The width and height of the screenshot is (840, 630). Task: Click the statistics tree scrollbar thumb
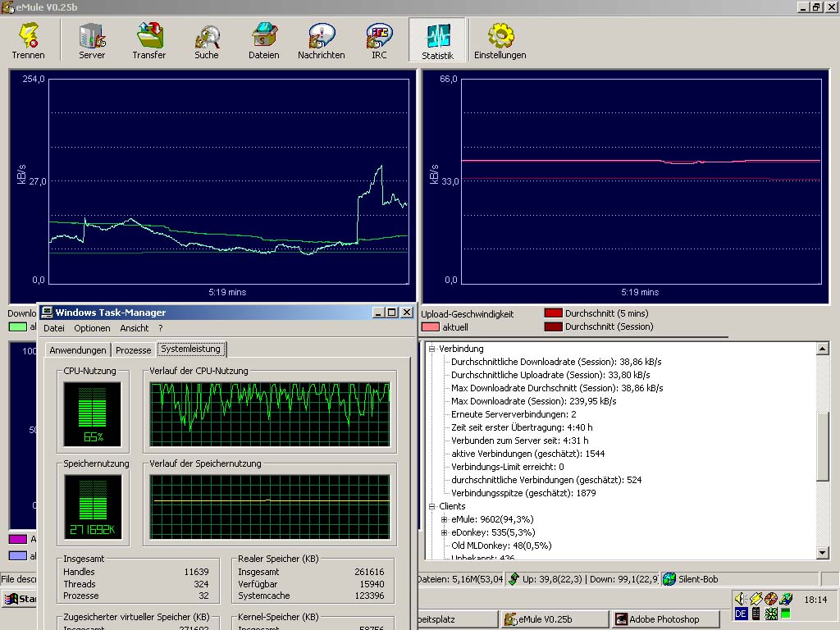click(823, 446)
